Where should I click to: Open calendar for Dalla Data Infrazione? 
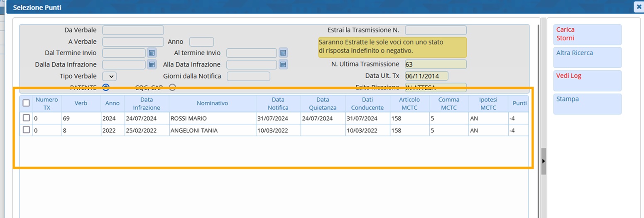[x=152, y=64]
